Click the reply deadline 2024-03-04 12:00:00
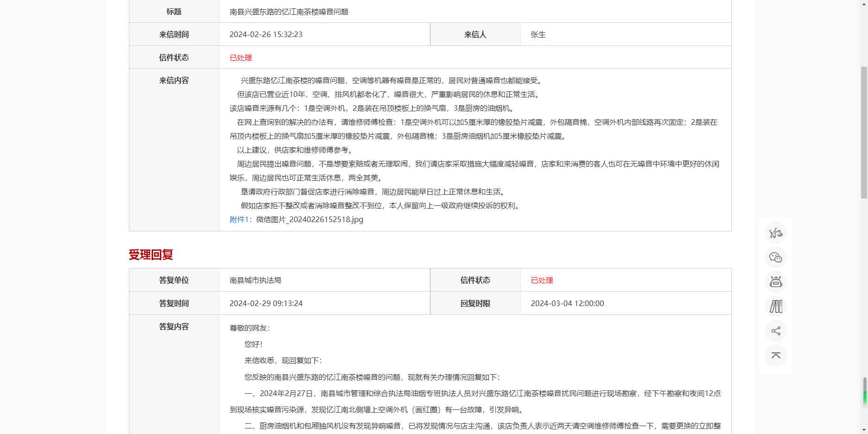 (567, 304)
